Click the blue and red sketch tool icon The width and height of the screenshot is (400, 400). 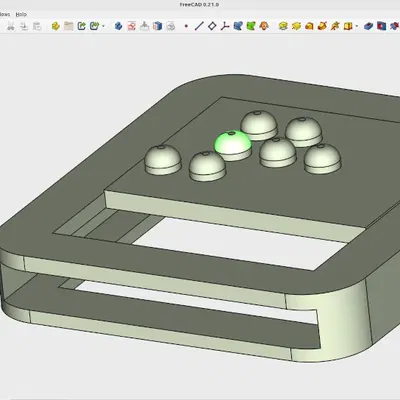click(x=157, y=26)
